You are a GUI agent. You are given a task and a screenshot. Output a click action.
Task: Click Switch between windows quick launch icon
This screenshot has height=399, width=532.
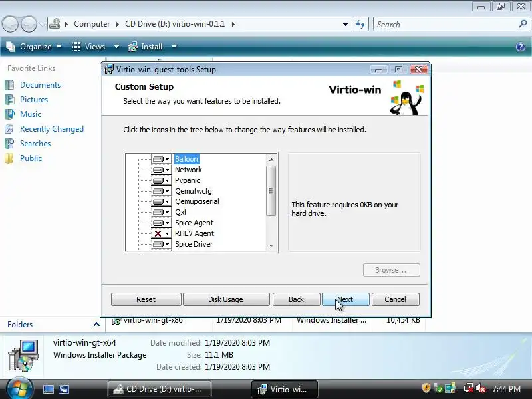(63, 389)
